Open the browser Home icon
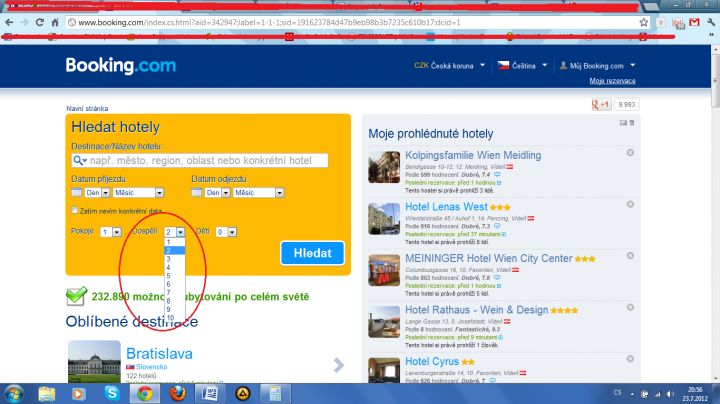Viewport: 720px width, 404px height. click(55, 22)
